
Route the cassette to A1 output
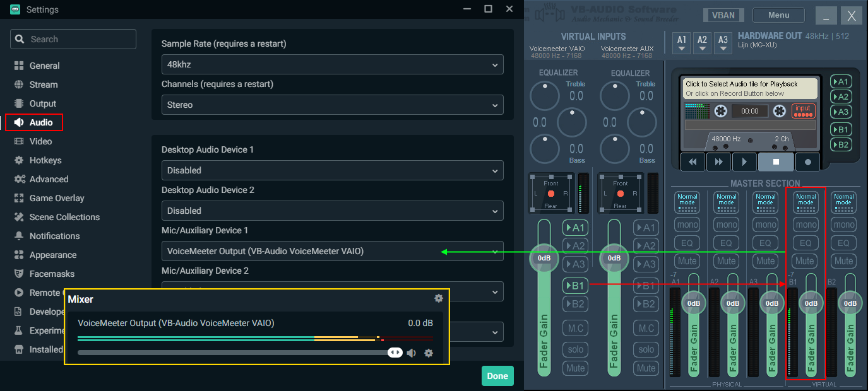coord(841,81)
